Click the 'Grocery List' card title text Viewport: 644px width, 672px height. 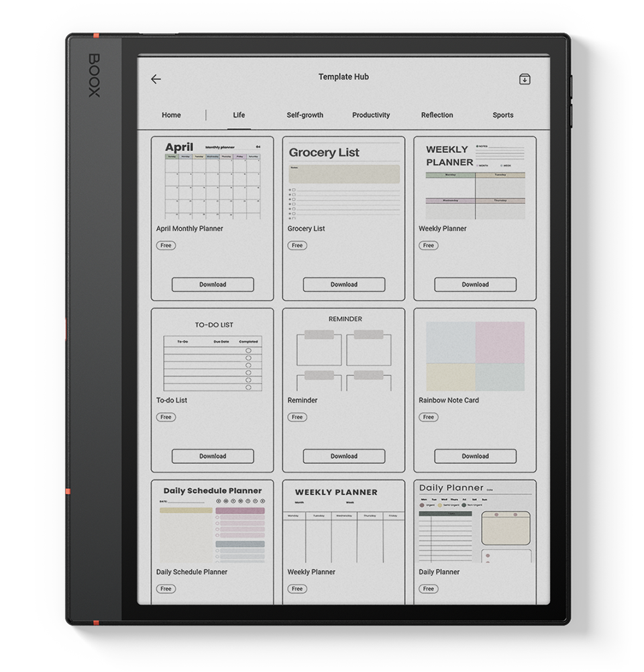(306, 229)
